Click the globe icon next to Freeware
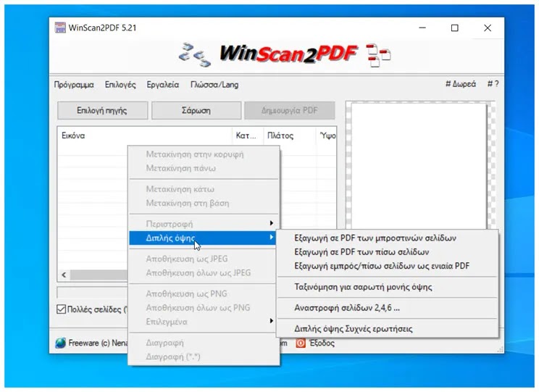Screen dimensions: 539x392 point(61,343)
